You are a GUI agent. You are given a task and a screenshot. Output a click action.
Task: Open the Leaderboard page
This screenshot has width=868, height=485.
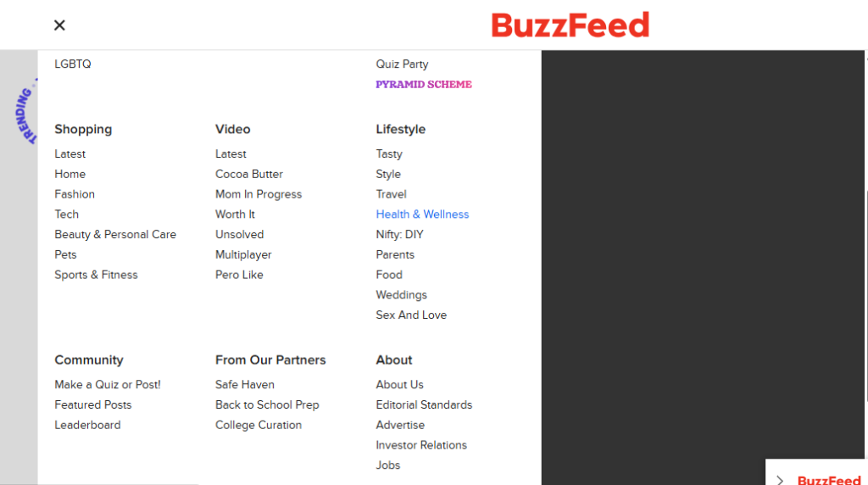(x=87, y=426)
